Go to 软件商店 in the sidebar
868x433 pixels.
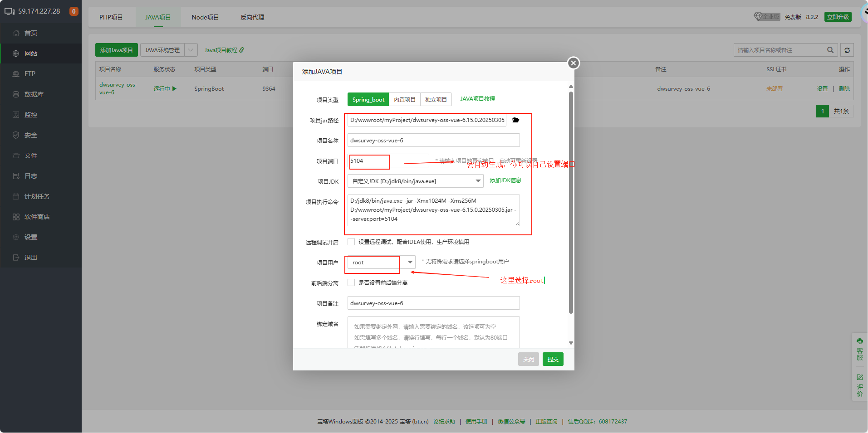click(37, 217)
